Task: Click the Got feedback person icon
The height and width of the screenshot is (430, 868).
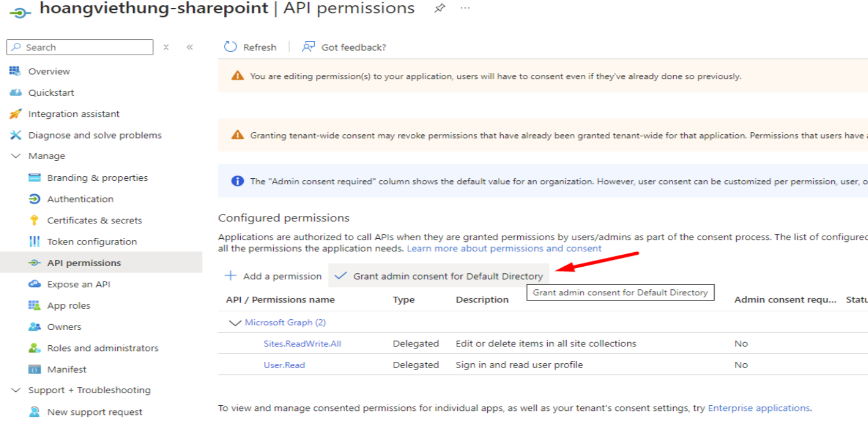Action: 308,47
